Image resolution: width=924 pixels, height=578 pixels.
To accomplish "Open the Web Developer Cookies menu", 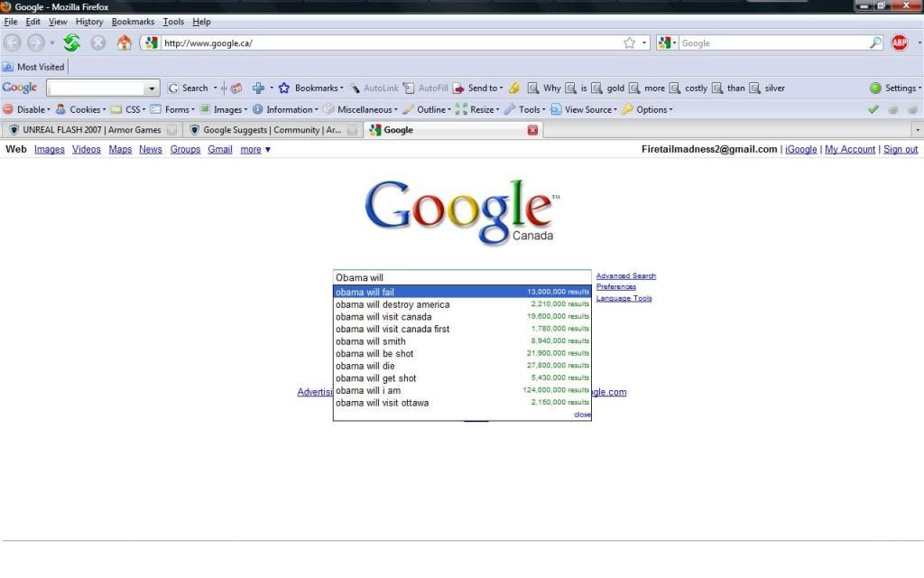I will coord(80,109).
